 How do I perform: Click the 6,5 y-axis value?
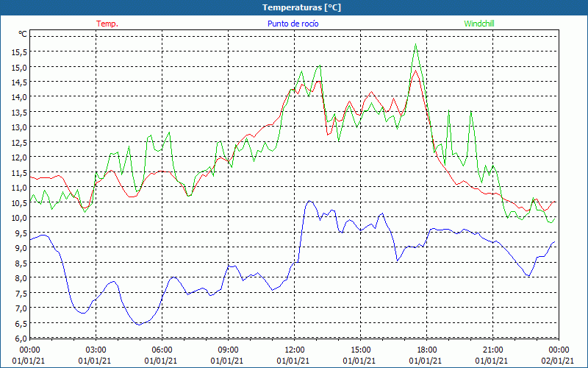tap(21, 323)
